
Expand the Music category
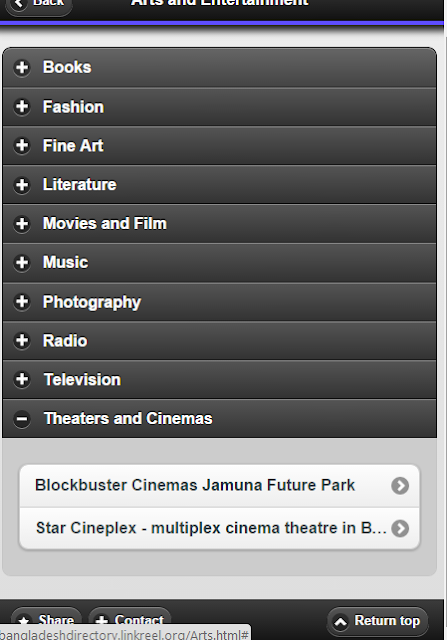tap(220, 262)
